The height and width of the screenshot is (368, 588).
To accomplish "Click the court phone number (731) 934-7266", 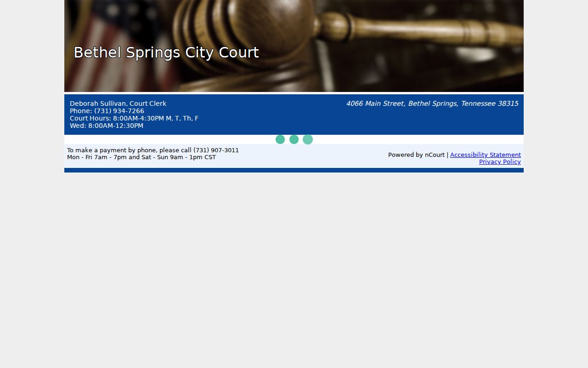I will pos(119,111).
